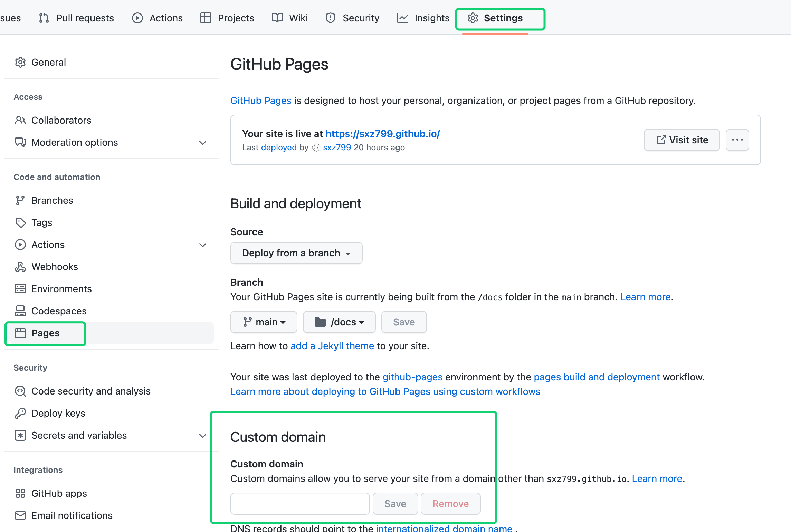Open the sxz799 user profile link
Screen dimensions: 791x532
[337, 148]
